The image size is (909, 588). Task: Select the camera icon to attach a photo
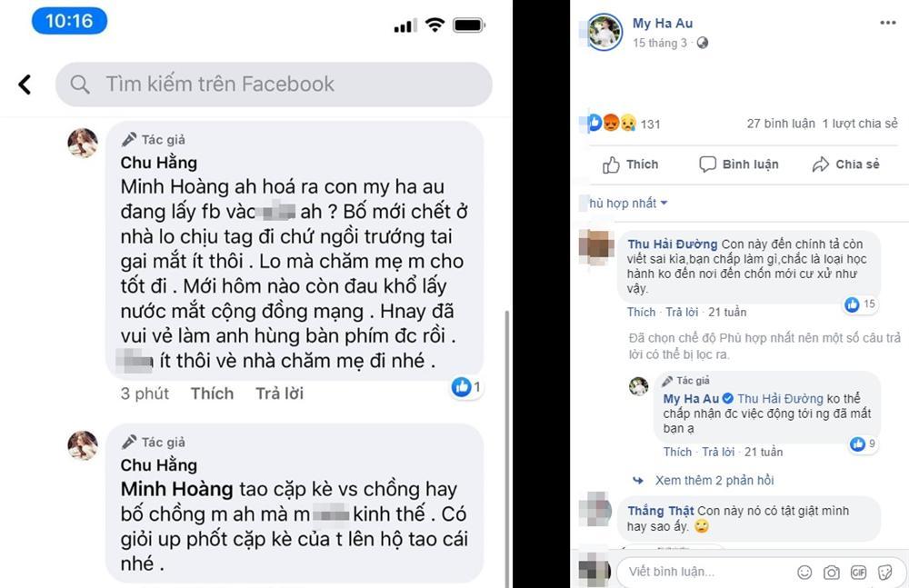point(832,573)
